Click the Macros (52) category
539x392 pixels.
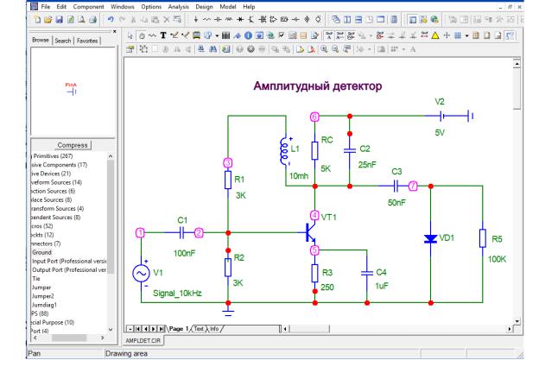point(42,226)
